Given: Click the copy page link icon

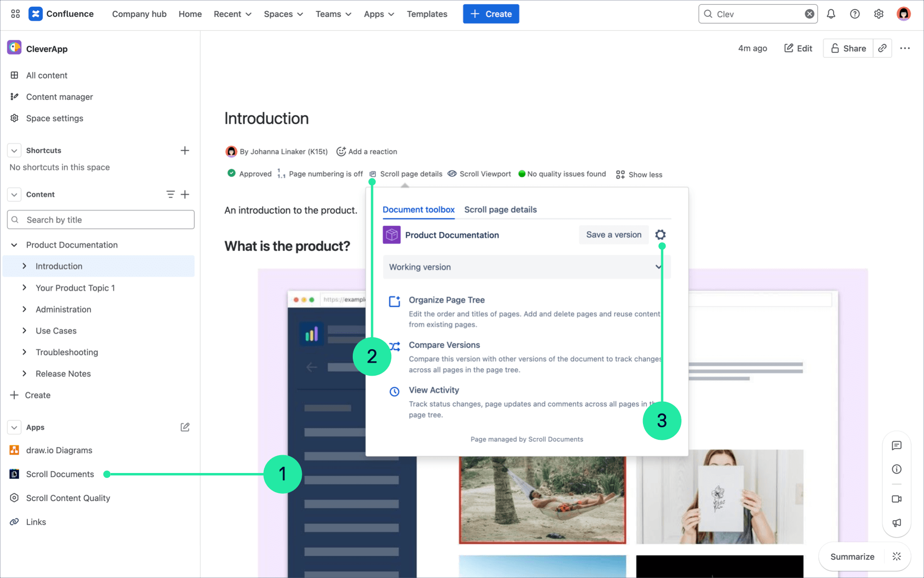Looking at the screenshot, I should (x=882, y=48).
